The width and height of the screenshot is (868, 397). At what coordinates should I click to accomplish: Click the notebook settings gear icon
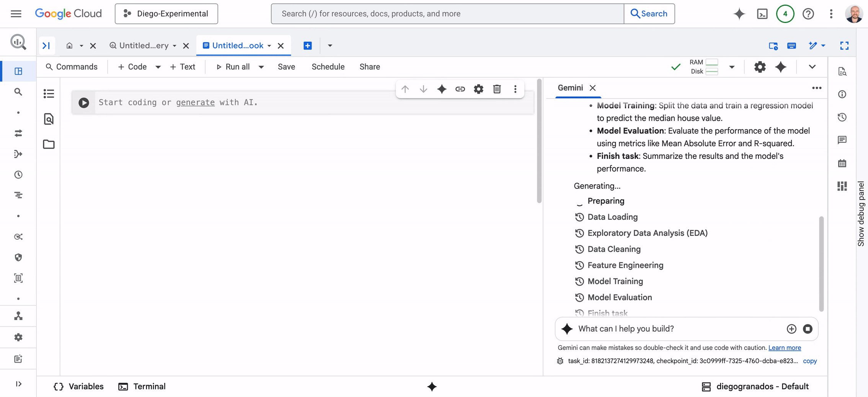click(760, 67)
